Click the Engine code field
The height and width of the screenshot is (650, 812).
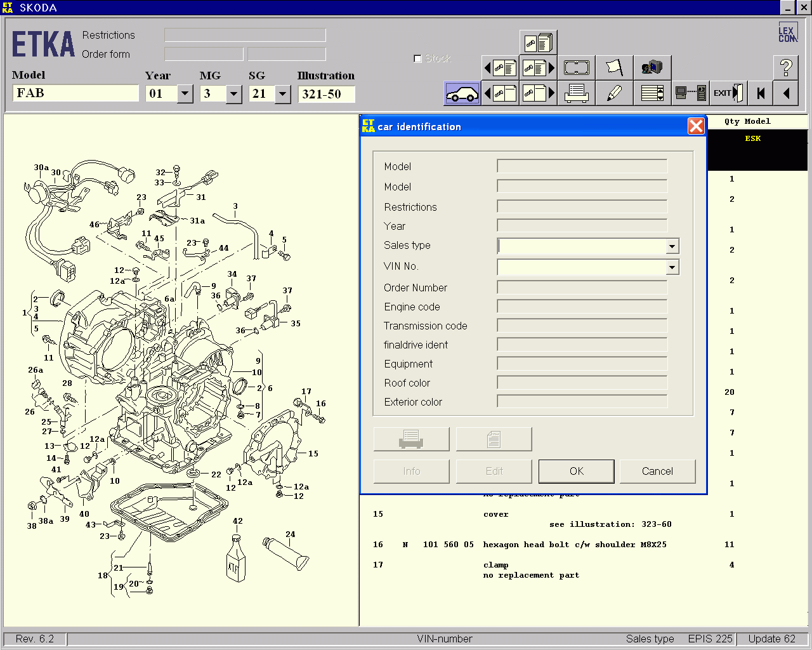tap(582, 307)
